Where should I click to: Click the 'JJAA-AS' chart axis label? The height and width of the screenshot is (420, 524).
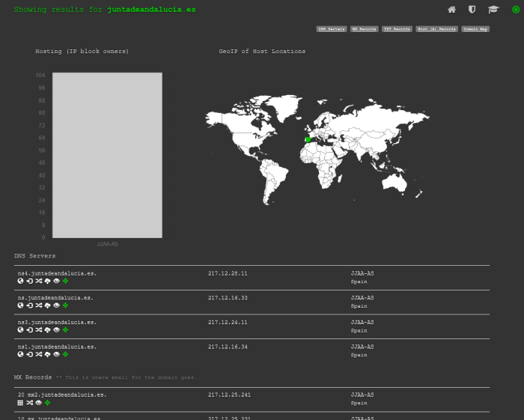point(107,244)
